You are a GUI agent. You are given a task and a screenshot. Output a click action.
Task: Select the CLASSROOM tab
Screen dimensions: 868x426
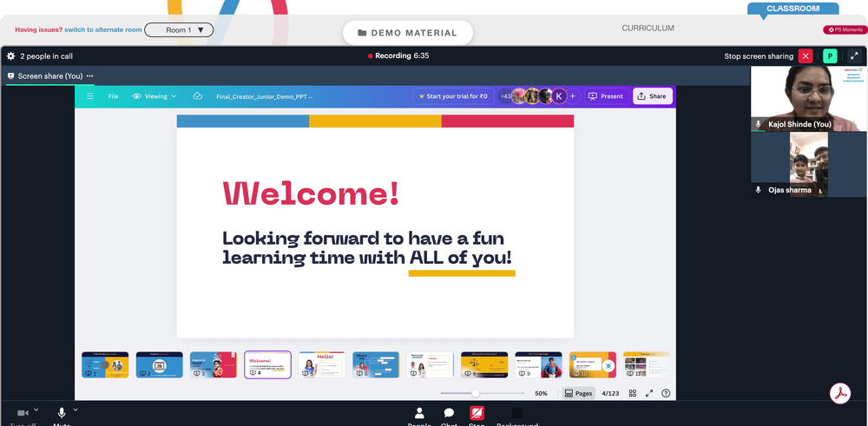pos(792,9)
